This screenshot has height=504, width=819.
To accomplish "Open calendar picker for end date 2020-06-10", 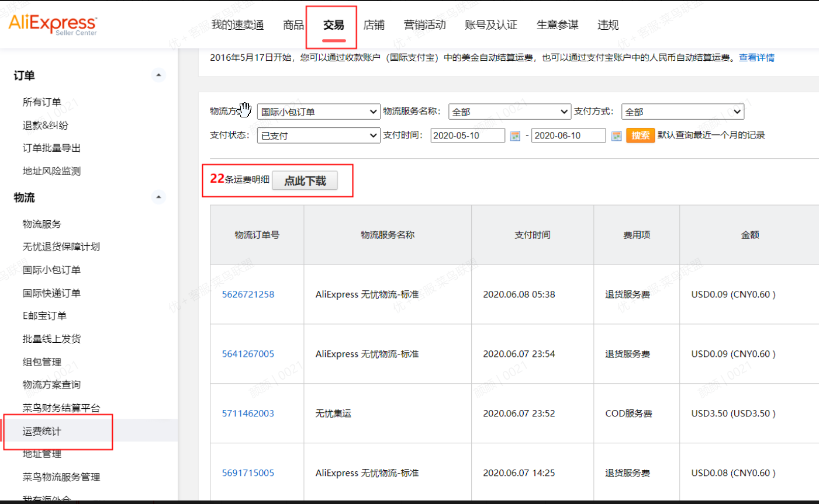I will coord(616,136).
